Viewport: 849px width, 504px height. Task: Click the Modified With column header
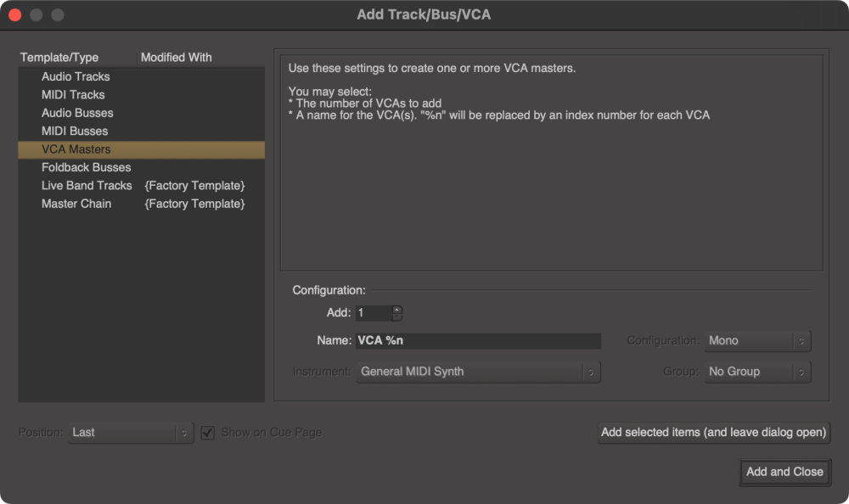(x=176, y=57)
